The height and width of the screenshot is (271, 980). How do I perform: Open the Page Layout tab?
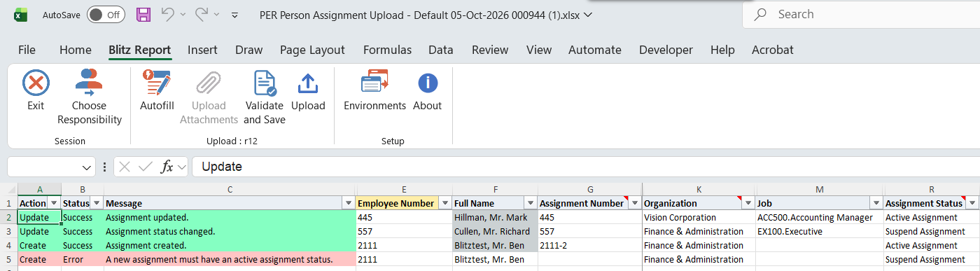coord(312,50)
